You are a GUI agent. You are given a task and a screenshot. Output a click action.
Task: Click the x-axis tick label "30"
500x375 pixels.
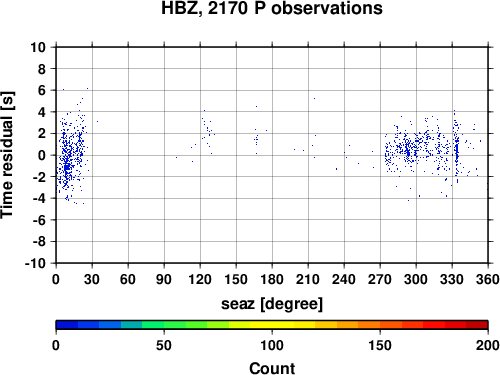[x=92, y=279]
